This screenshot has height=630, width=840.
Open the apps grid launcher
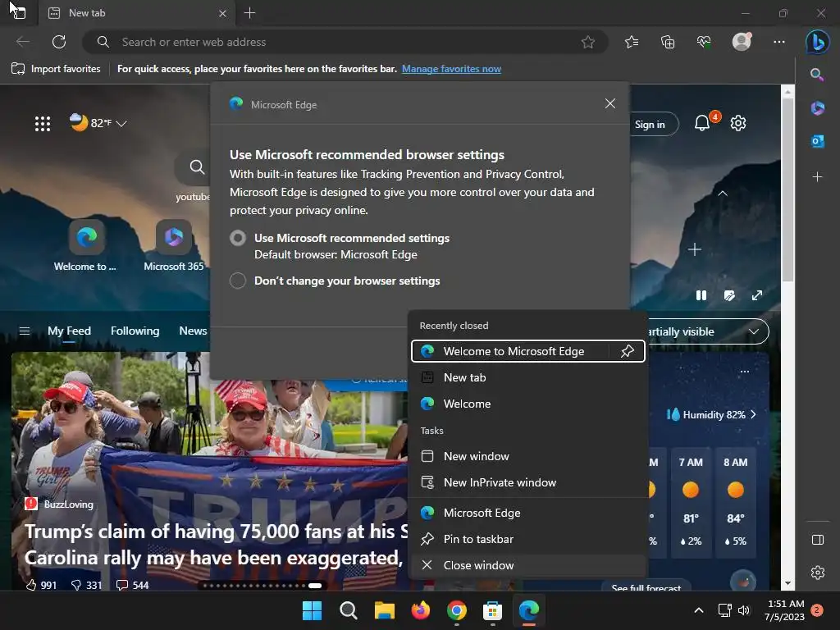pos(43,124)
